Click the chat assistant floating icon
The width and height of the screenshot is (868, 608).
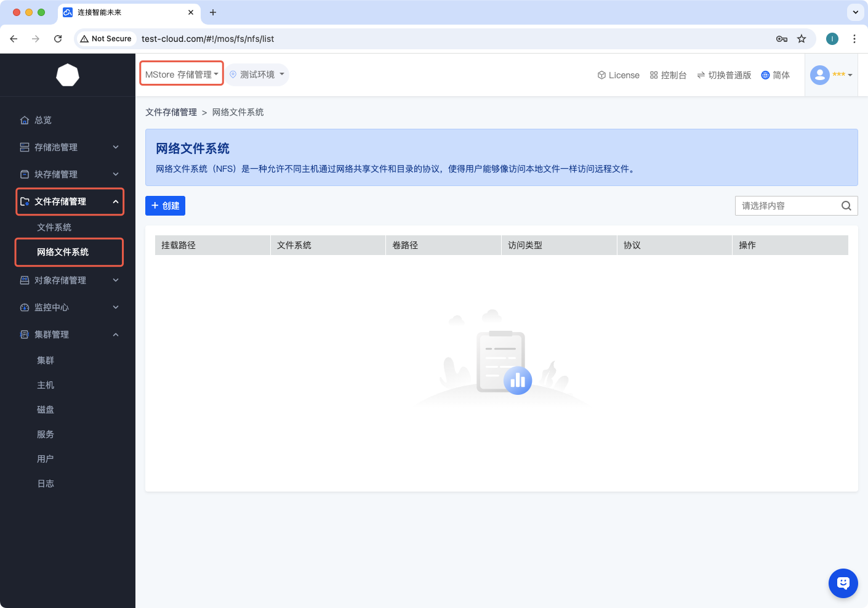(x=843, y=583)
